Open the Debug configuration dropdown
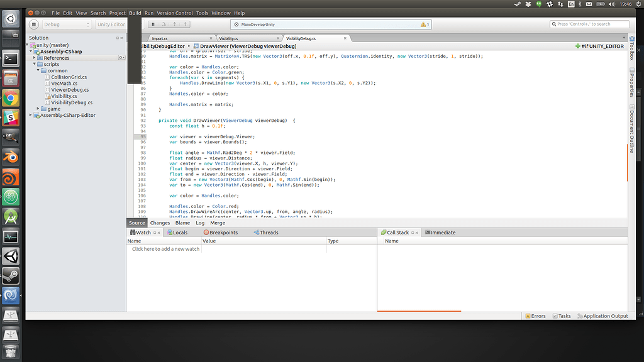The width and height of the screenshot is (644, 362). point(67,25)
